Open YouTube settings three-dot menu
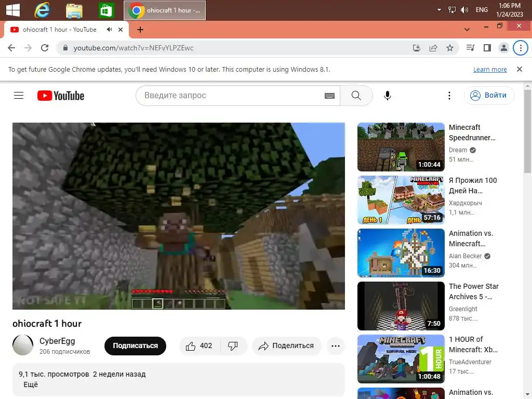 (449, 96)
